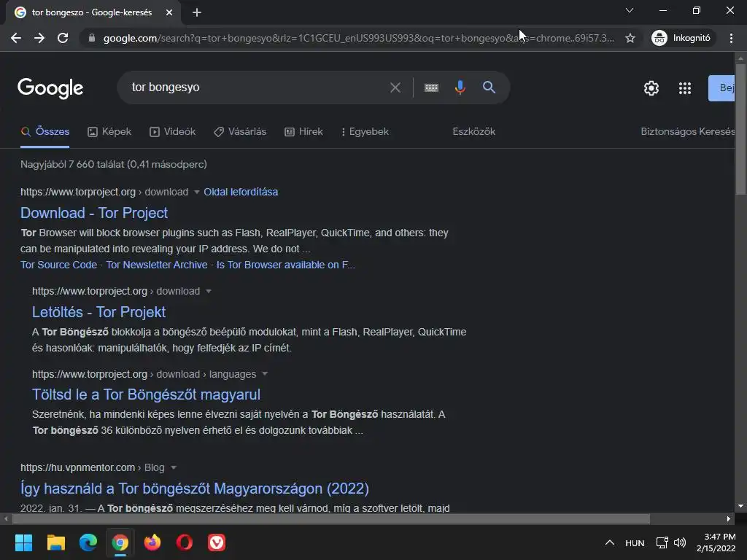Expand arrow next to first torproject.org URL
Image resolution: width=747 pixels, height=560 pixels.
tap(196, 192)
